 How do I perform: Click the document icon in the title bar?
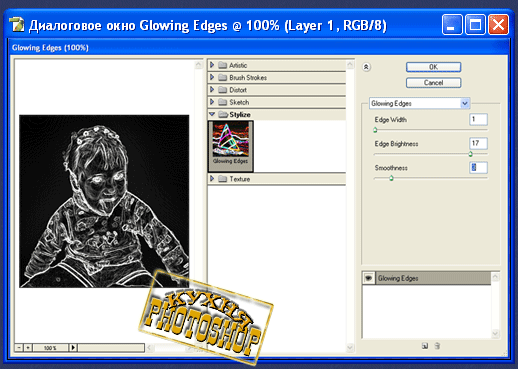17,25
